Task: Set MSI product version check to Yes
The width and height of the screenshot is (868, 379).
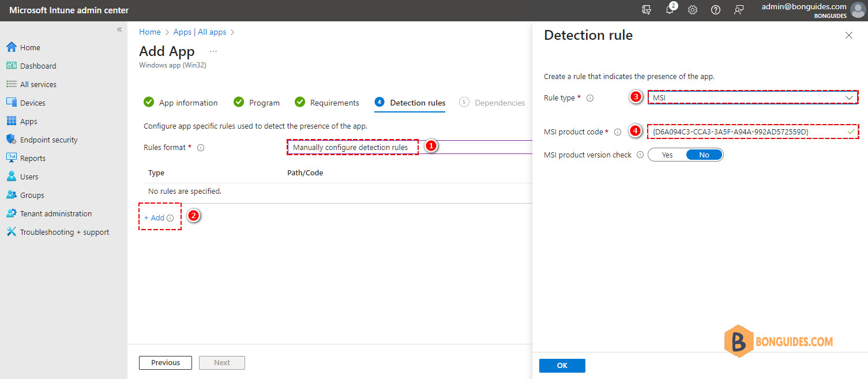Action: (667, 155)
